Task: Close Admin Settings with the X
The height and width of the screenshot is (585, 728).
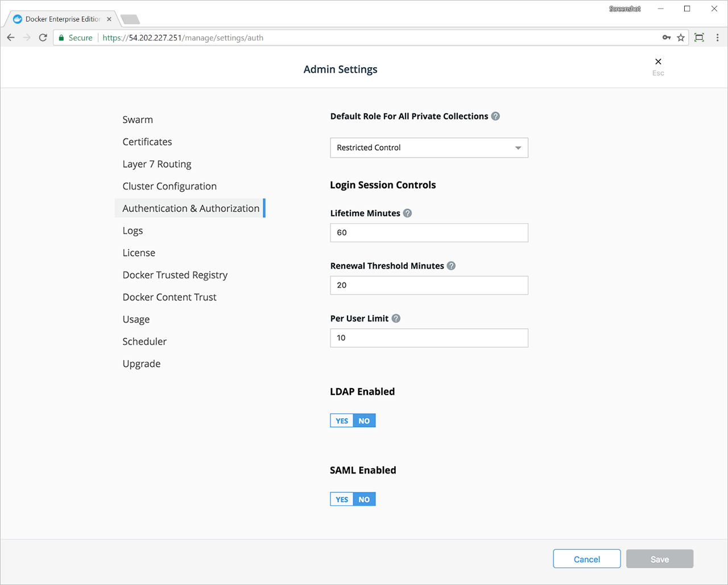Action: point(657,61)
